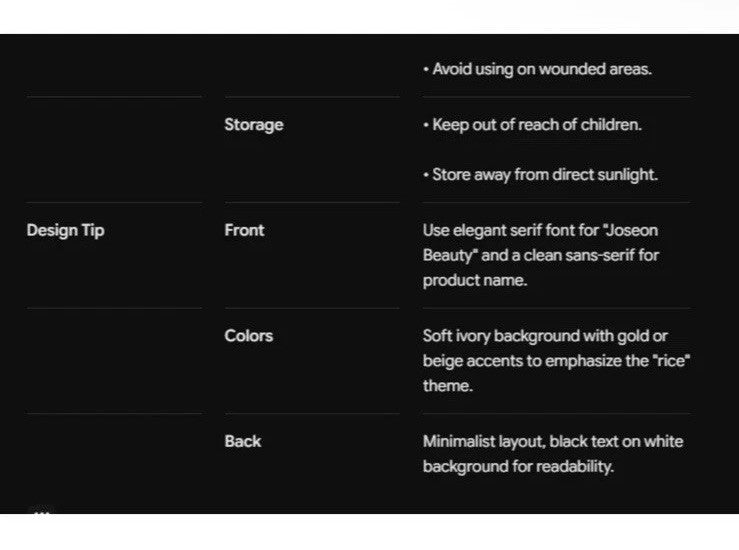This screenshot has width=739, height=550.
Task: Click 'Avoid using on wounded areas' bullet
Action: click(537, 69)
